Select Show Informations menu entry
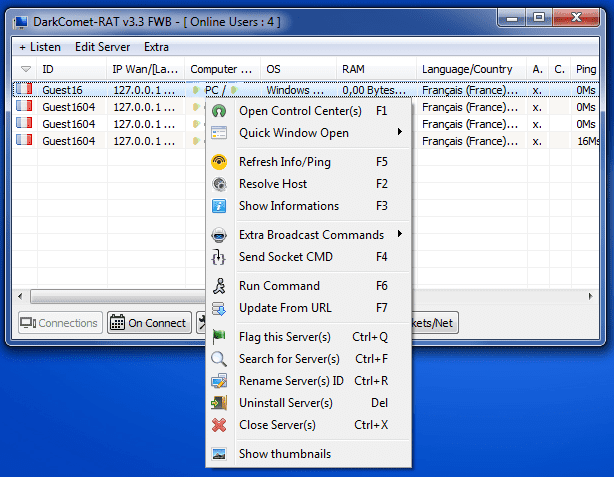Viewport: 614px width, 477px height. pos(309,206)
